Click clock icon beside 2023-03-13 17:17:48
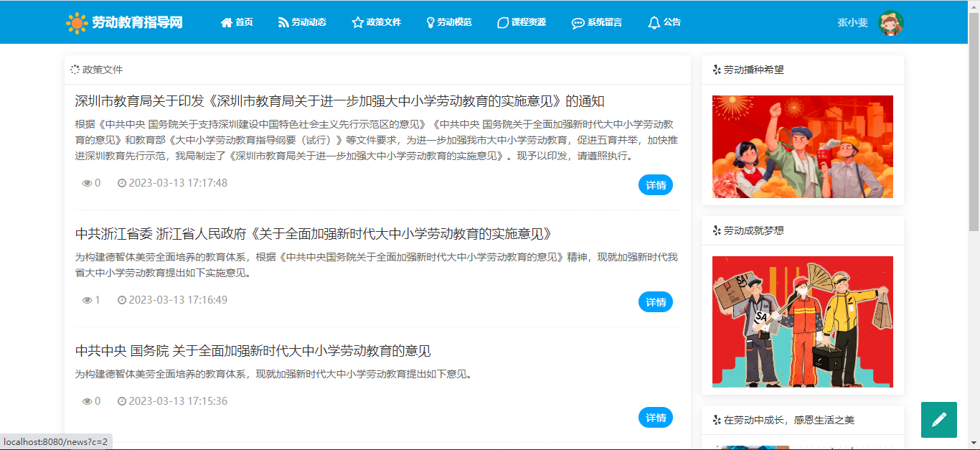Screen dimensions: 980x450 (122, 183)
